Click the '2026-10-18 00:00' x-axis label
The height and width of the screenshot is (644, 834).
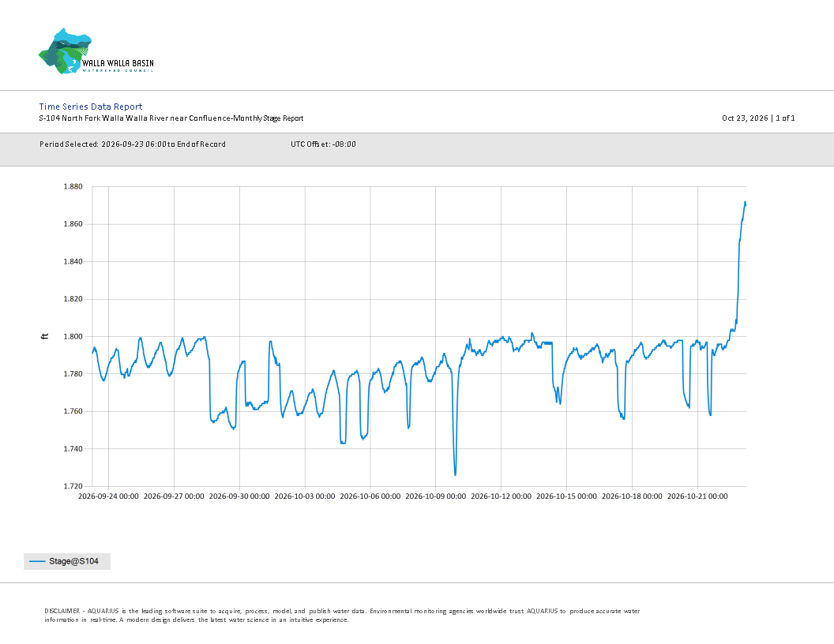point(632,496)
